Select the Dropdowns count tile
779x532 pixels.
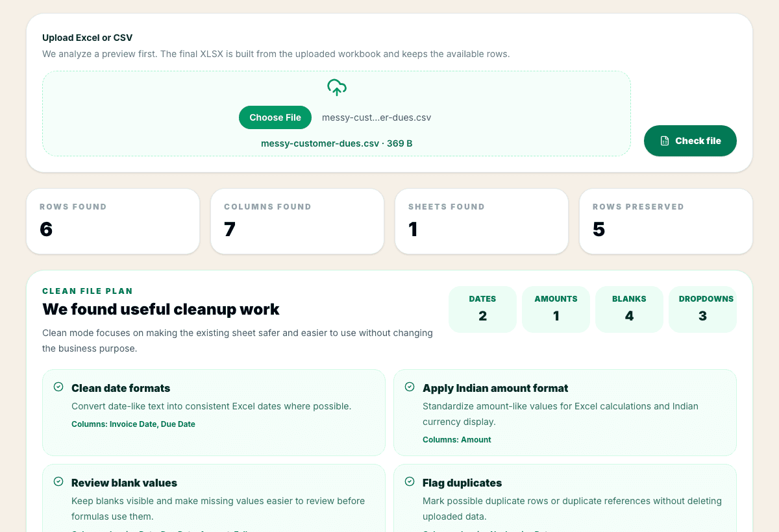[702, 309]
